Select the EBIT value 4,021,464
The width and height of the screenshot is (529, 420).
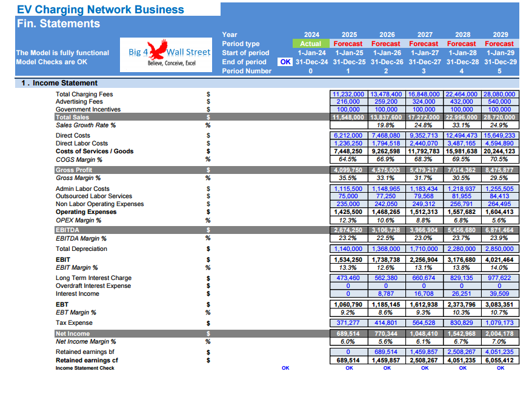pos(499,260)
